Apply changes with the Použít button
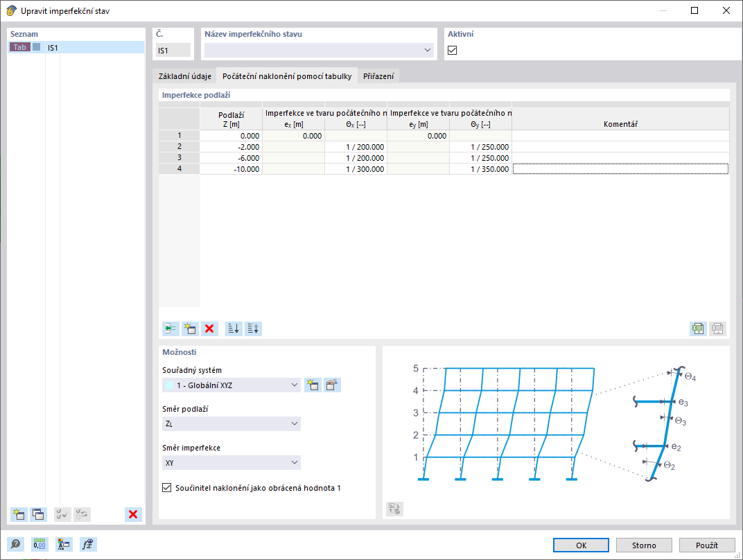The image size is (743, 560). click(707, 545)
